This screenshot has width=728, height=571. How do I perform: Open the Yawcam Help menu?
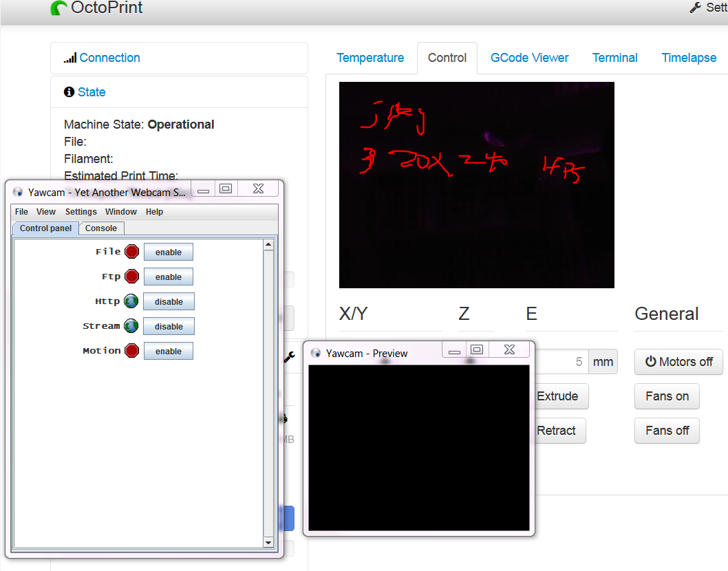pos(154,212)
